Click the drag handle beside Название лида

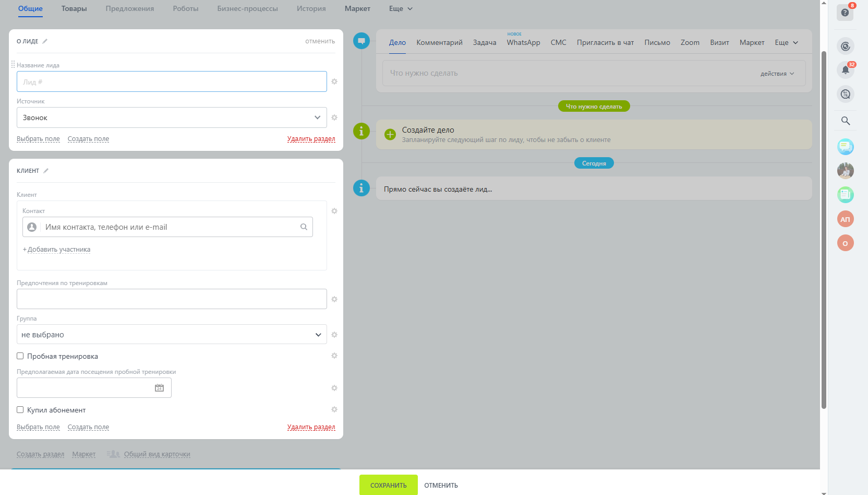point(13,64)
